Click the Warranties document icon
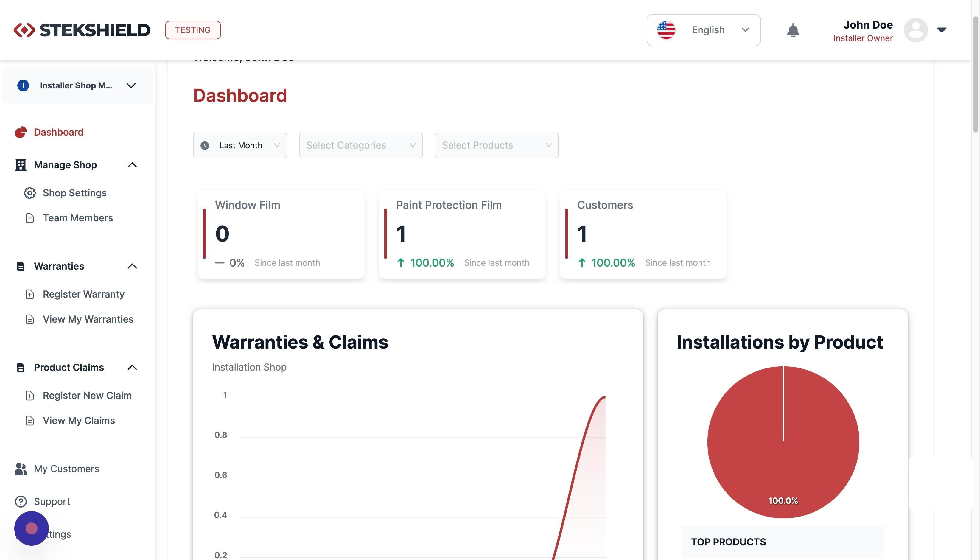This screenshot has width=980, height=560. (21, 266)
